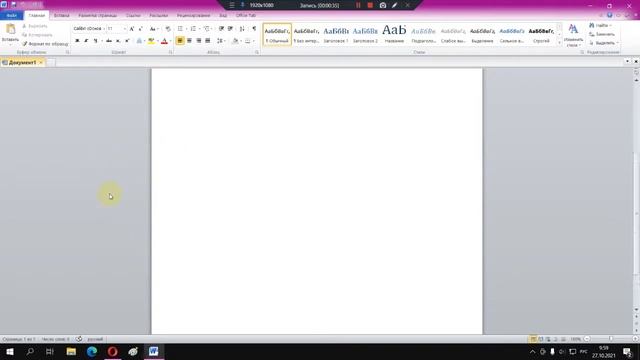640x360 pixels.
Task: Open the font name dropdown
Action: [x=104, y=29]
